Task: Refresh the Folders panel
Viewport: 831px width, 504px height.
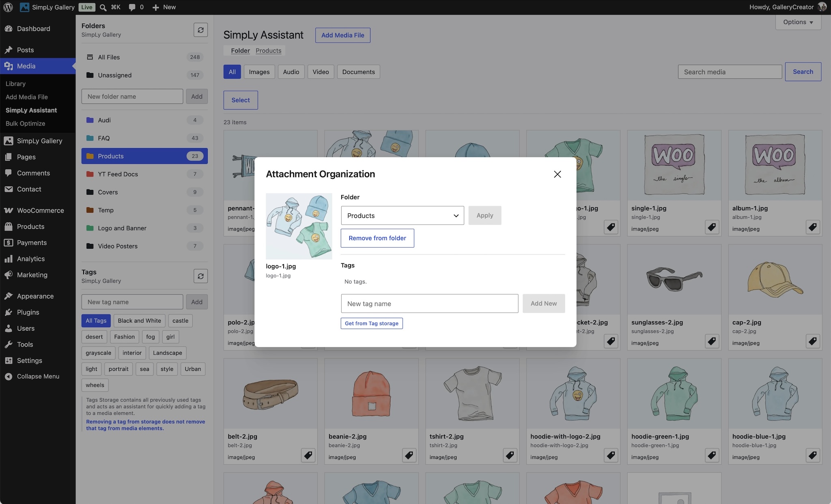Action: click(x=200, y=30)
